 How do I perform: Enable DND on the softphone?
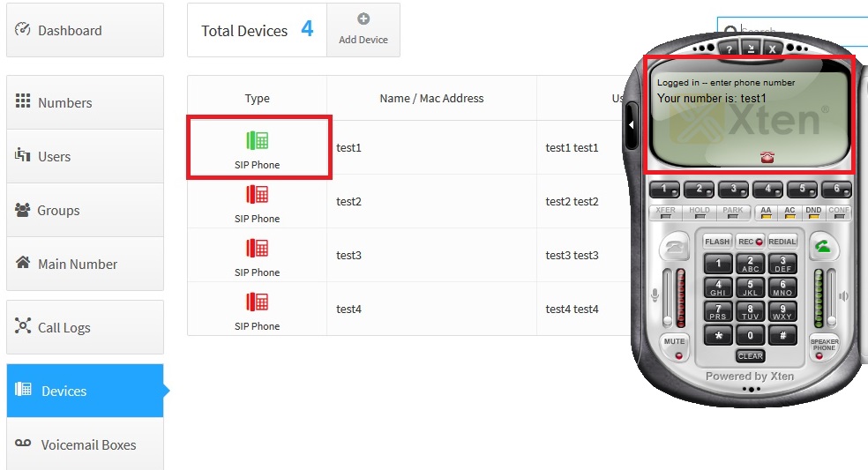coord(813,212)
